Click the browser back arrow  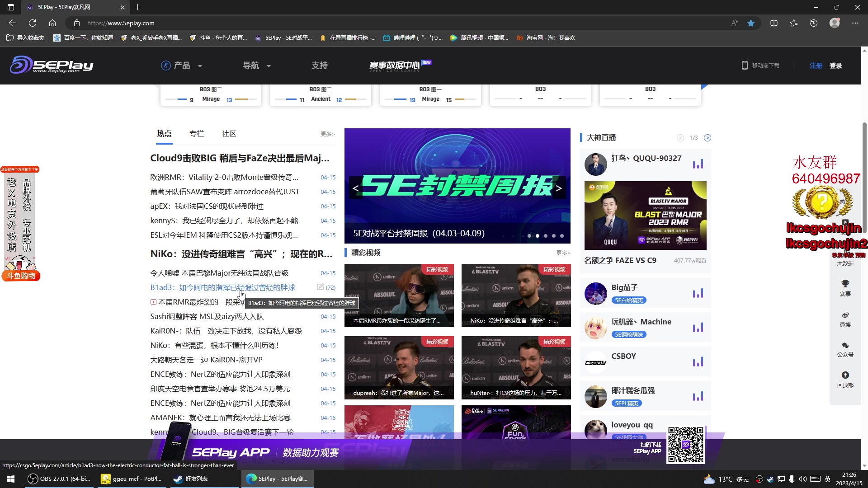click(x=13, y=23)
